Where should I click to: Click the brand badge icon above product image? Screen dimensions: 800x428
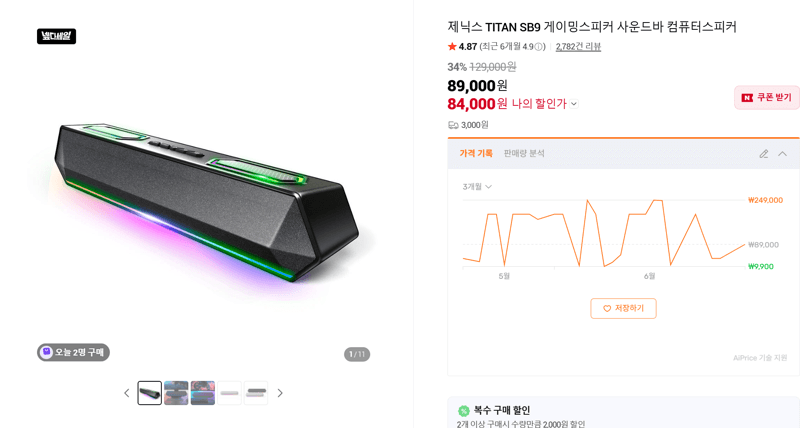coord(56,36)
